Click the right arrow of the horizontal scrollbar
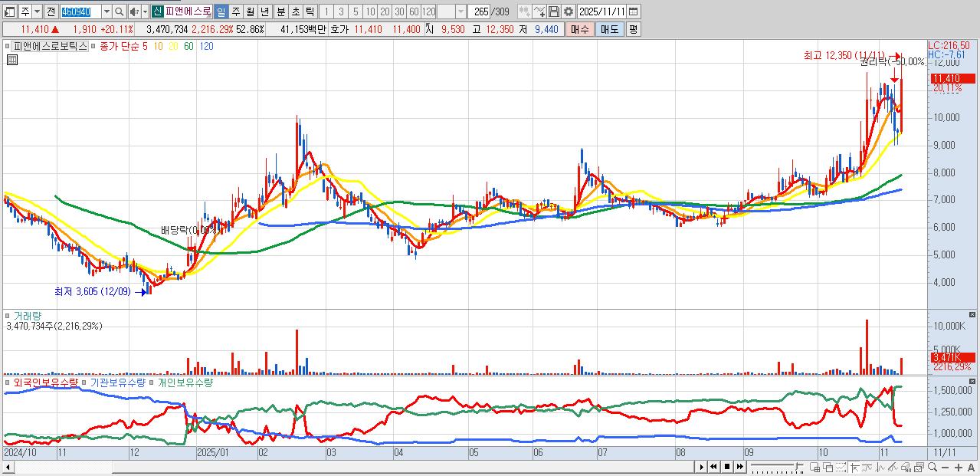980x476 pixels. [701, 467]
